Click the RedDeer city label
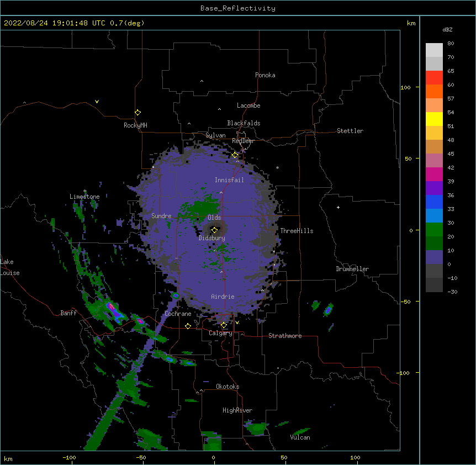The height and width of the screenshot is (465, 476). coord(243,141)
